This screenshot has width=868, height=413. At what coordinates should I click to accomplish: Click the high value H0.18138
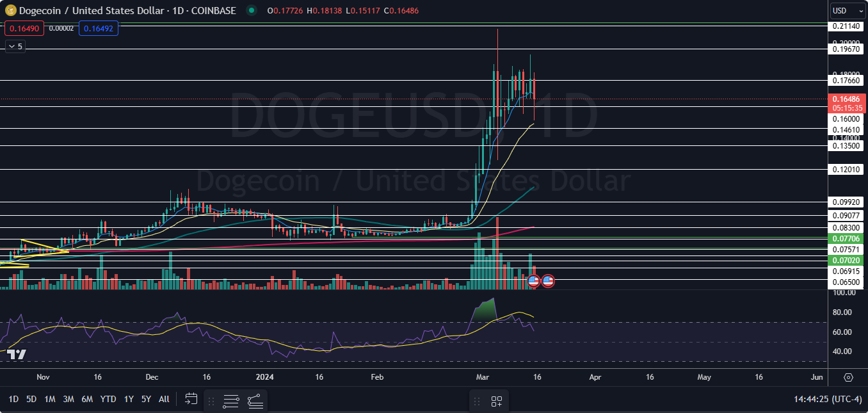(324, 10)
